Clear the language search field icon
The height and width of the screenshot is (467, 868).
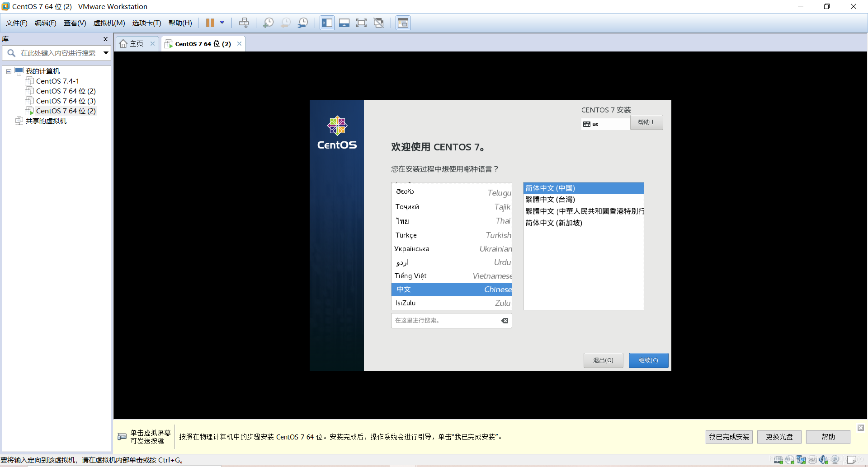(x=505, y=321)
